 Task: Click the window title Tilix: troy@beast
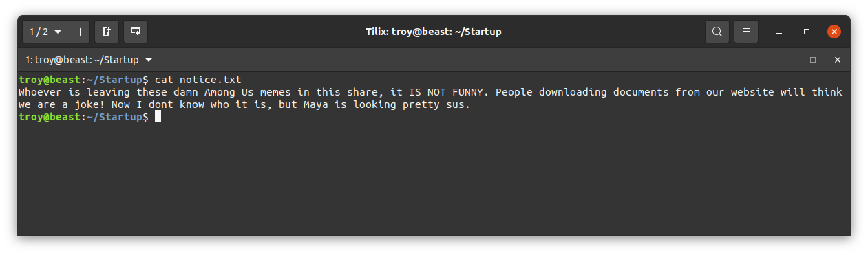(x=434, y=32)
